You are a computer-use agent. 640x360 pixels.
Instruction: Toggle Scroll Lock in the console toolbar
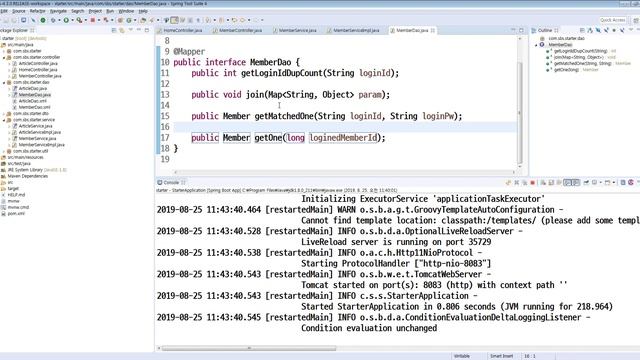tap(551, 183)
